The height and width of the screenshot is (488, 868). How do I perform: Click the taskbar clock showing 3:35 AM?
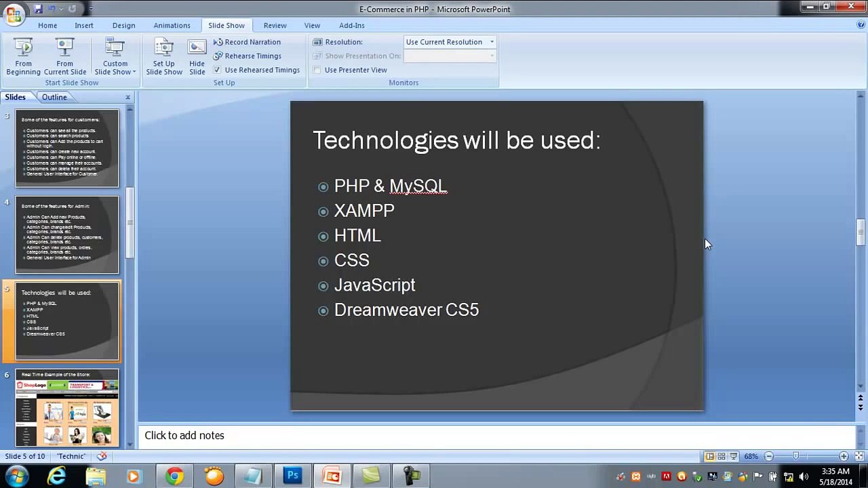835,476
